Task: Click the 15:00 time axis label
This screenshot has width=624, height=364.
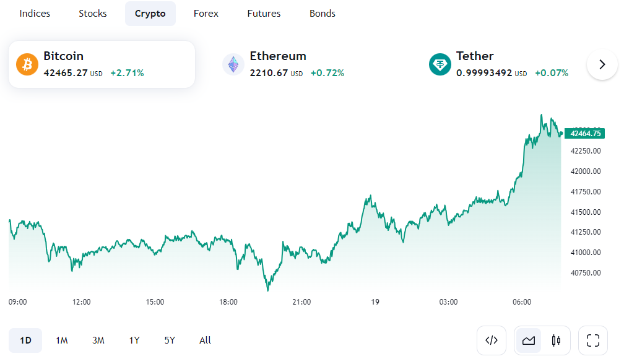Action: click(155, 302)
